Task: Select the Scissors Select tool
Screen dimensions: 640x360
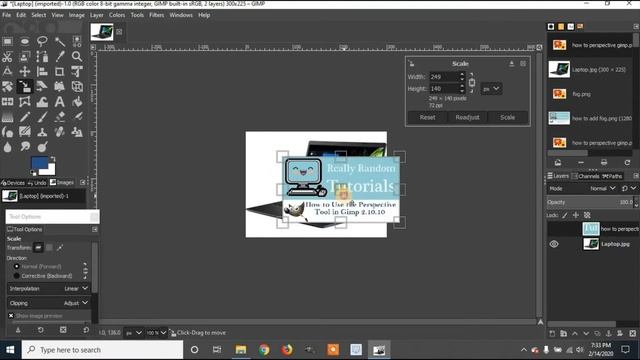Action: pos(7,56)
